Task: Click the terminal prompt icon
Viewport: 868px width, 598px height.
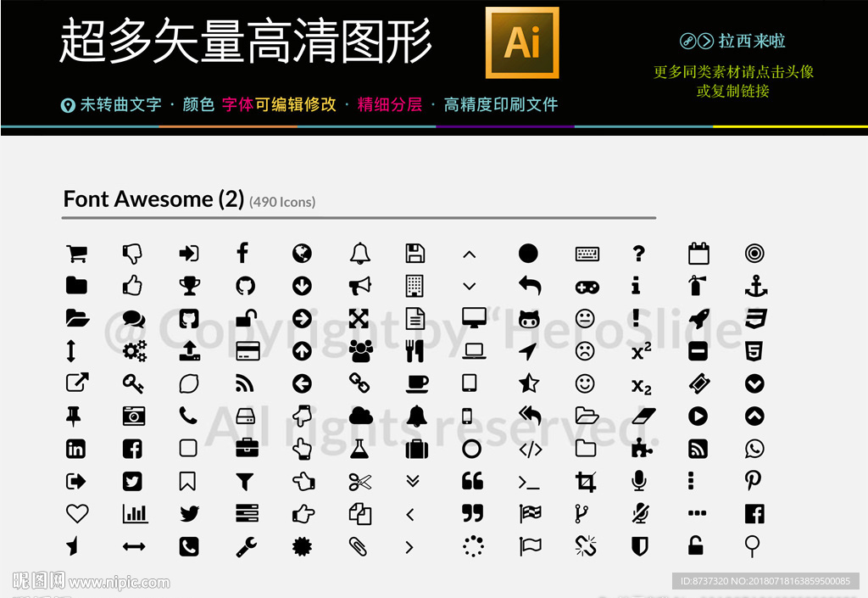Action: point(529,483)
